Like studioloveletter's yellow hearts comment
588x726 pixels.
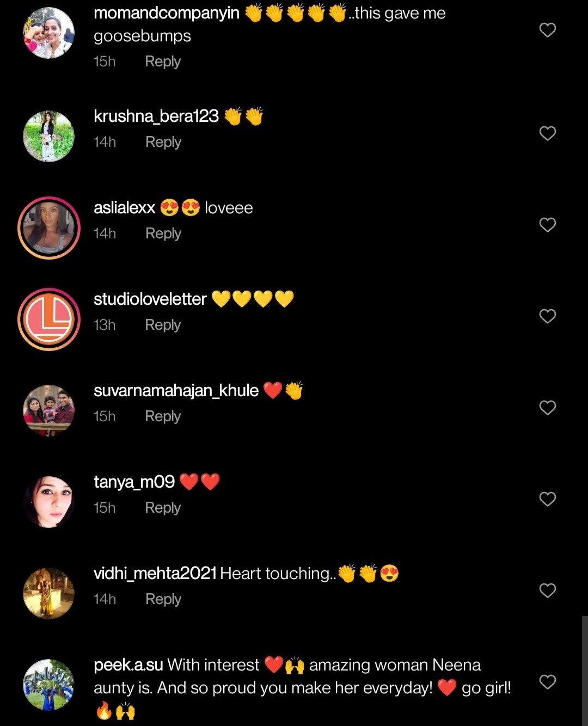click(547, 316)
